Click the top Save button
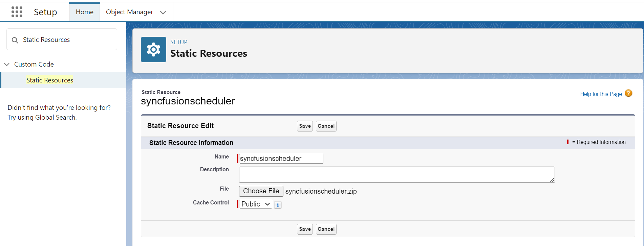The width and height of the screenshot is (644, 246). [305, 126]
